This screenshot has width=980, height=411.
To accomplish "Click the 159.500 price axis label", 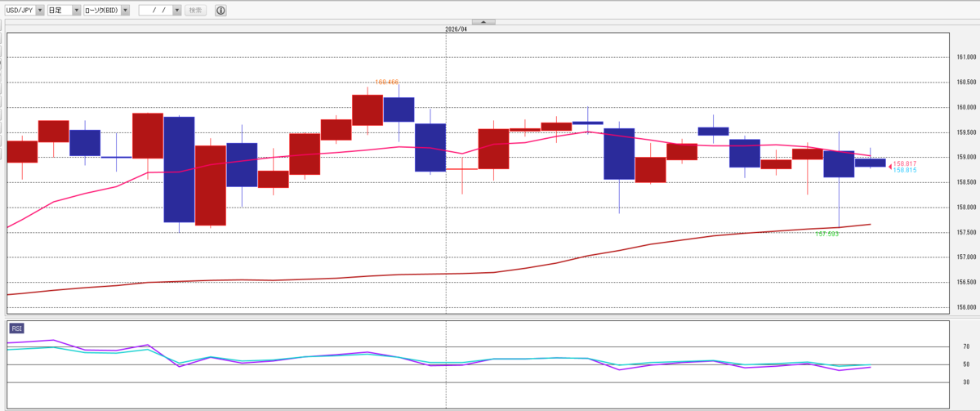I will (967, 132).
